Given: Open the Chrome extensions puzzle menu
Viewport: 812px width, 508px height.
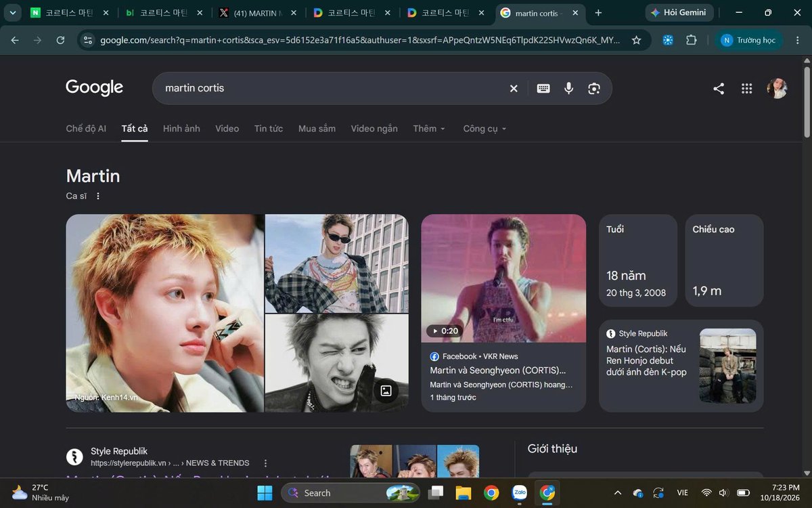Looking at the screenshot, I should coord(691,41).
